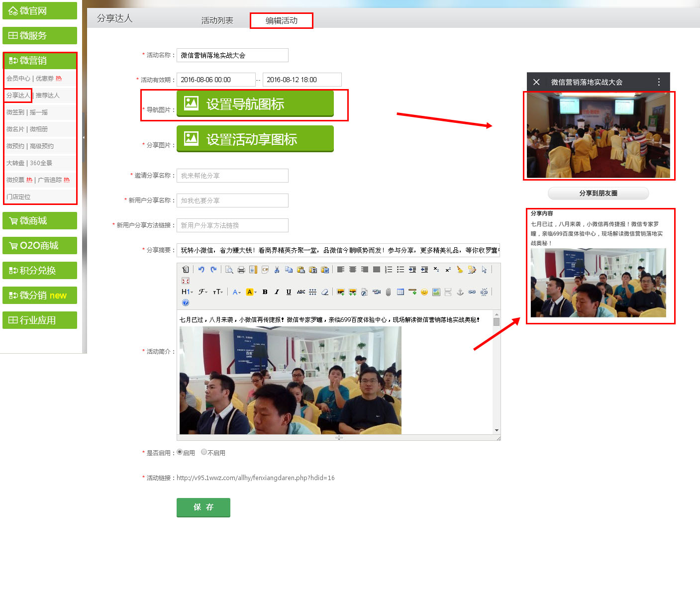700x597 pixels.
Task: Open editor help question-mark icon
Action: tap(186, 302)
